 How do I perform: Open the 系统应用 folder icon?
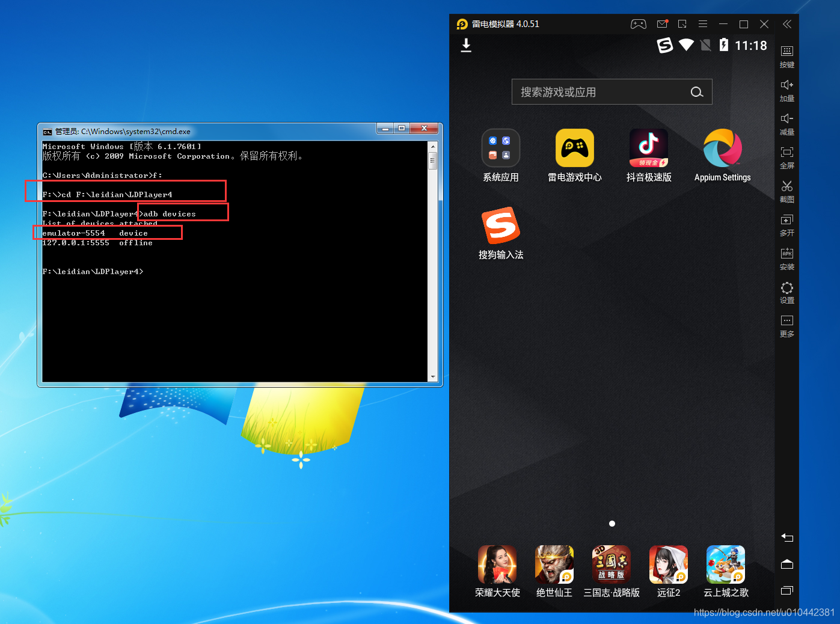[500, 148]
